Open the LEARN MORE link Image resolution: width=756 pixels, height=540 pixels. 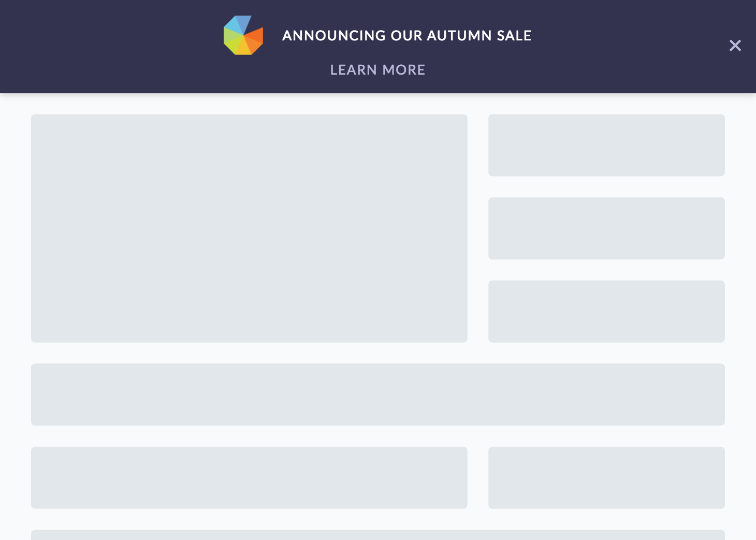tap(377, 69)
